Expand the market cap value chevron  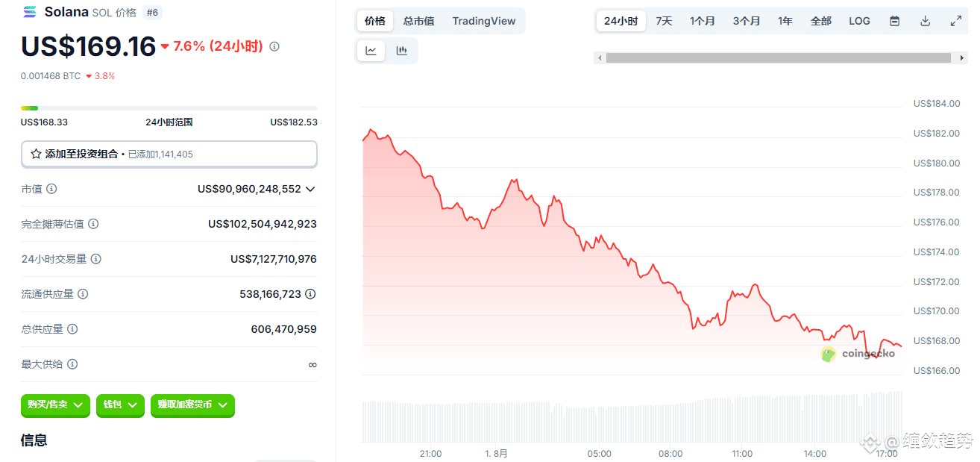tap(310, 189)
